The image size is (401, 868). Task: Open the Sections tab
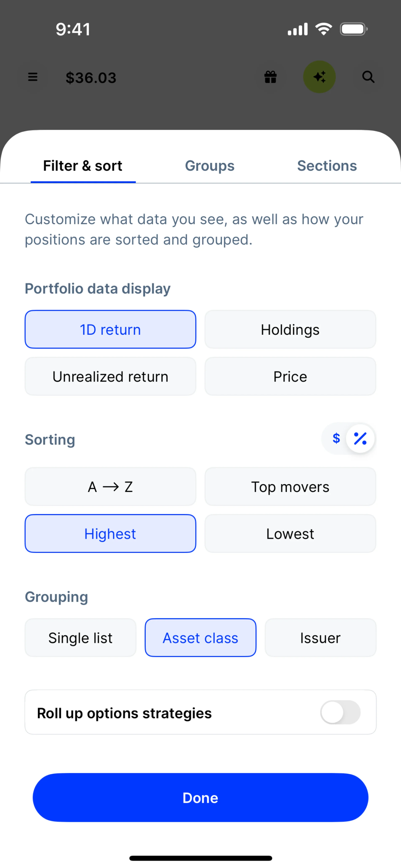pos(327,166)
